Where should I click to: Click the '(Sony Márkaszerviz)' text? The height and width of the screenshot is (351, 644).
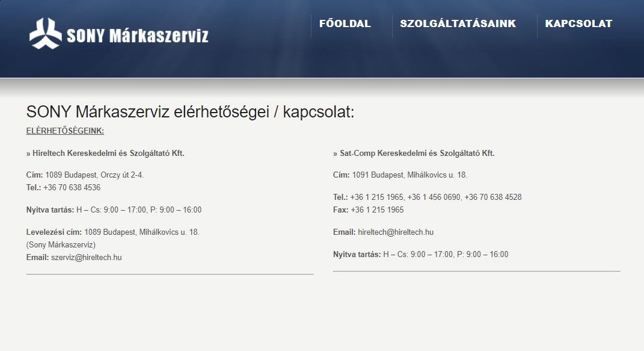pos(61,245)
